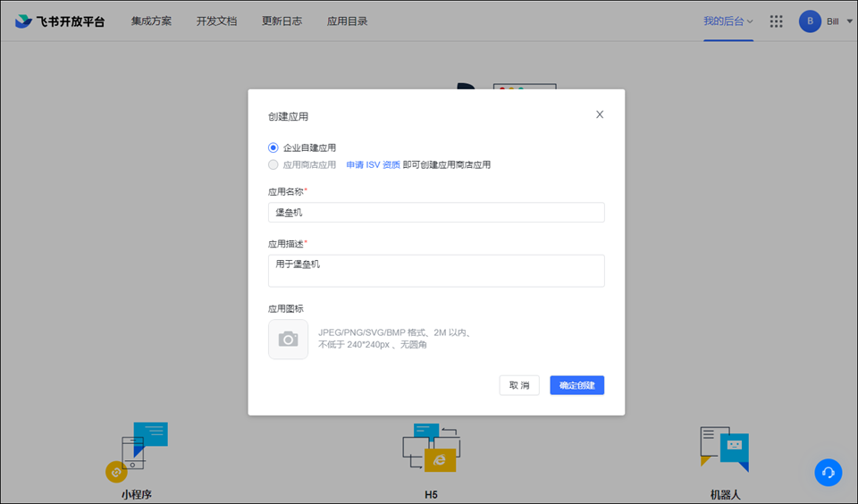Viewport: 858px width, 504px height.
Task: Select the 应用商店应用 radio option
Action: coord(273,164)
